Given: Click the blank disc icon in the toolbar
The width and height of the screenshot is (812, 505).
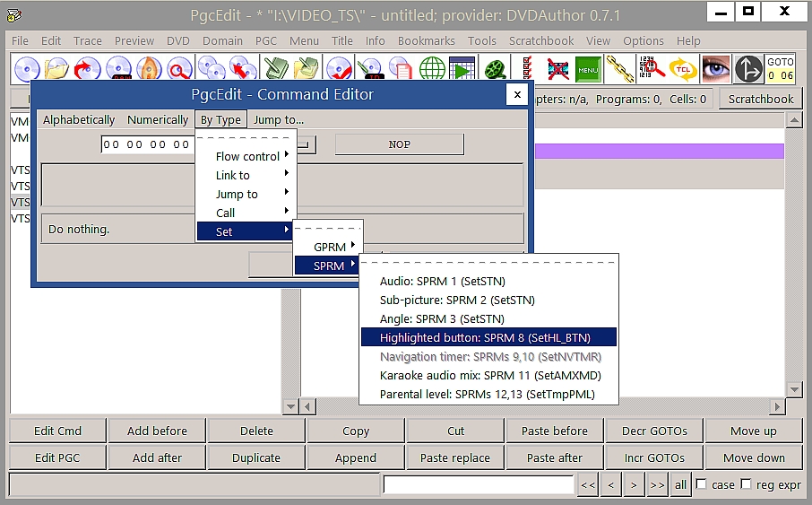Looking at the screenshot, I should [x=28, y=69].
